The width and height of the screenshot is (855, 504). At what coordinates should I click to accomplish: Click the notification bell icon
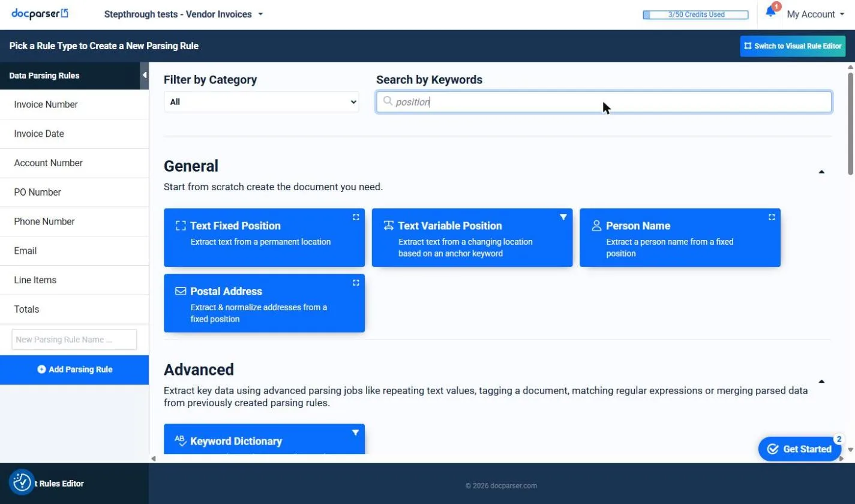[770, 12]
